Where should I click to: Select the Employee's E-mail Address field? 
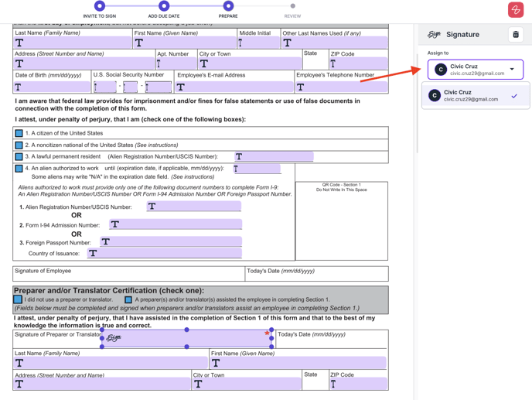[x=234, y=87]
